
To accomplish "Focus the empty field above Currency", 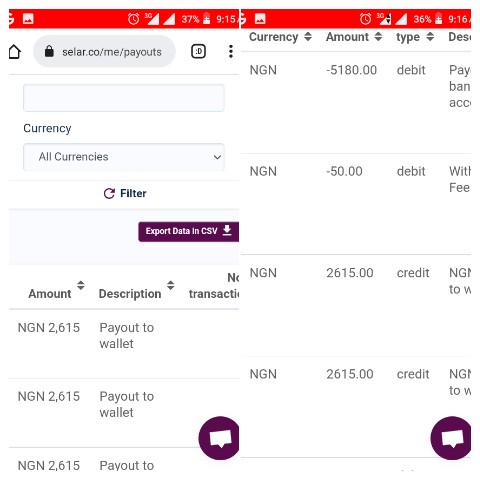I will (x=124, y=98).
